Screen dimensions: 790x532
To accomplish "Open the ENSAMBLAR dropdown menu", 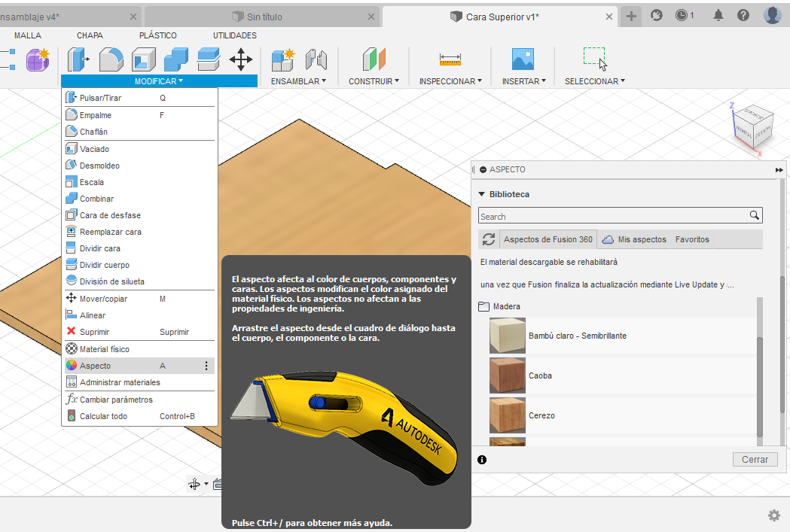I will [298, 81].
